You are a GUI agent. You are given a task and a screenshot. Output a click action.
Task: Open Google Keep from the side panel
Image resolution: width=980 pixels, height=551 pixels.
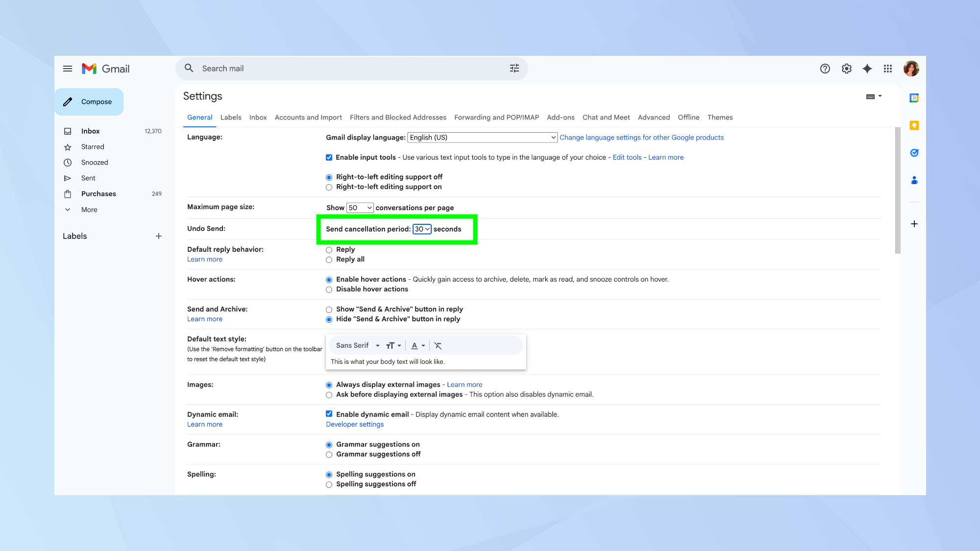914,125
